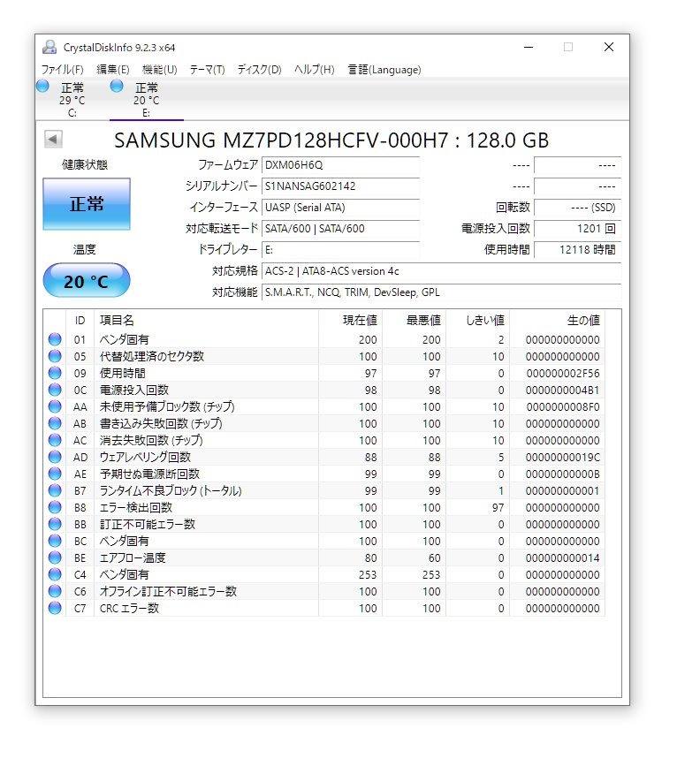Image resolution: width=700 pixels, height=781 pixels.
Task: Click the blue status dot for ID AD
Action: point(55,457)
